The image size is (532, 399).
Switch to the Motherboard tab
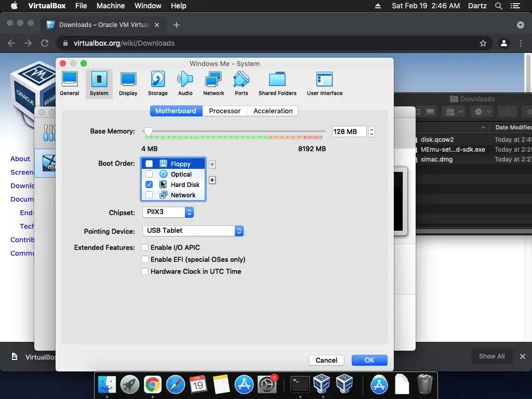point(176,111)
